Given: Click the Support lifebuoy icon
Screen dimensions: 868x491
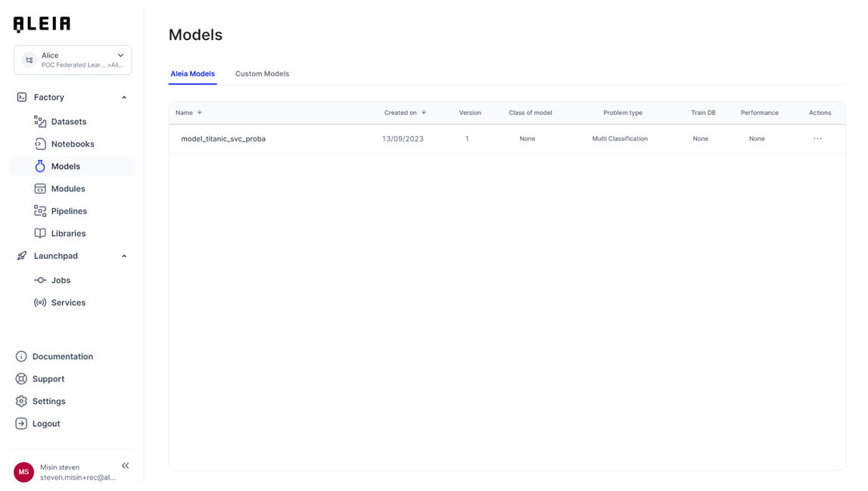Looking at the screenshot, I should tap(21, 379).
